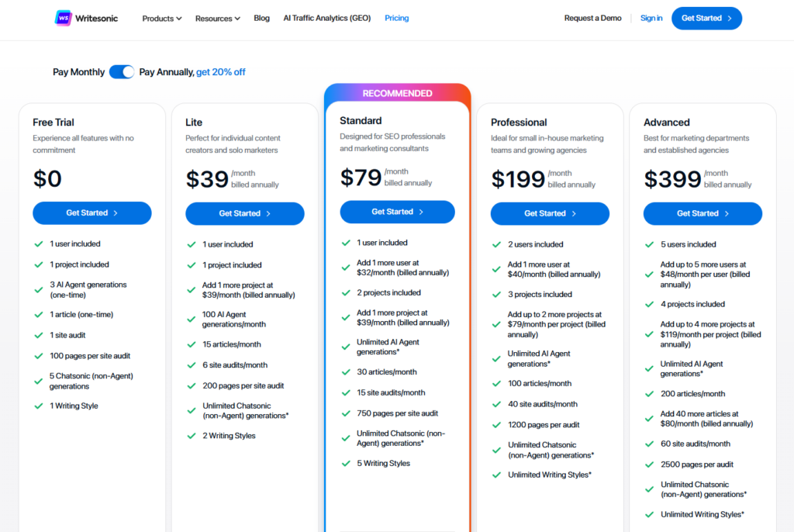
Task: Toggle the monthly/annual billing switch
Action: (122, 72)
